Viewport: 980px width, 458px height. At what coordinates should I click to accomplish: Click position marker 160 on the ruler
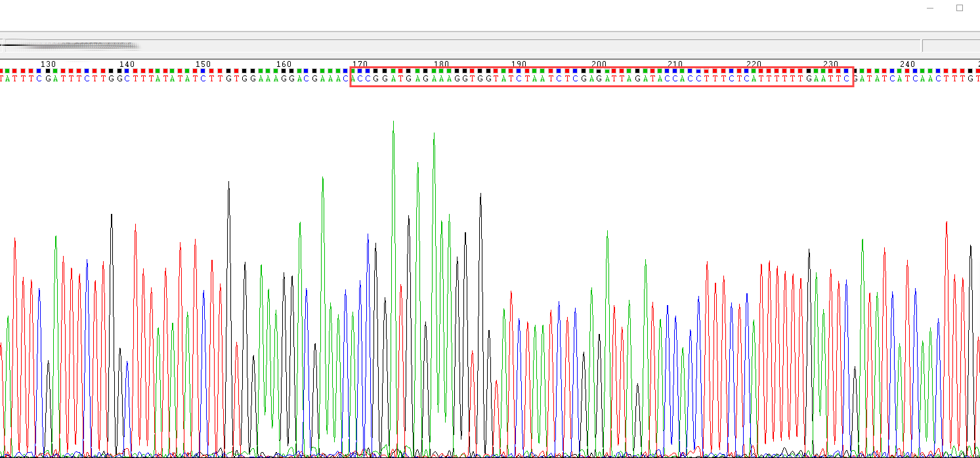[x=284, y=64]
